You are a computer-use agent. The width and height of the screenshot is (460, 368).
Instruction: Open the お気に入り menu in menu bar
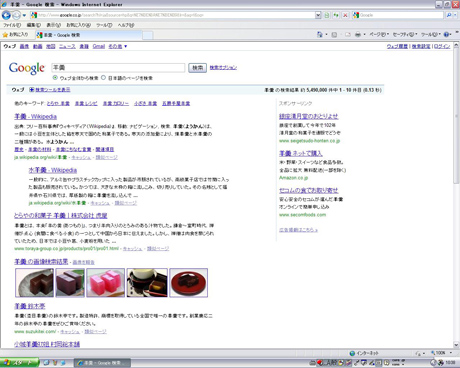click(x=78, y=25)
